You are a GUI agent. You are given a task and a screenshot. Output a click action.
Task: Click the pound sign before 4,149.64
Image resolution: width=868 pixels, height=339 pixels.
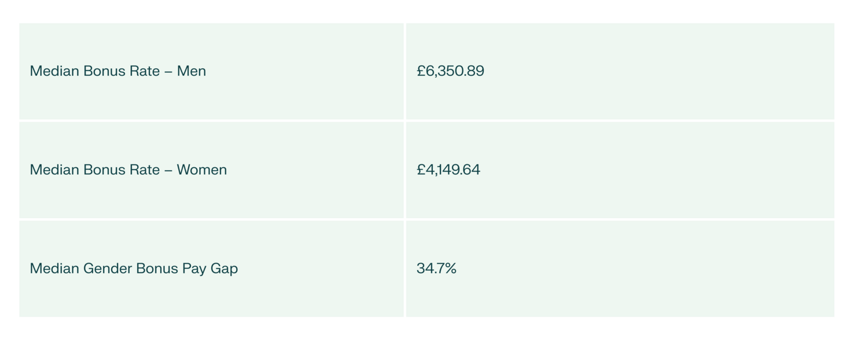[x=421, y=170]
